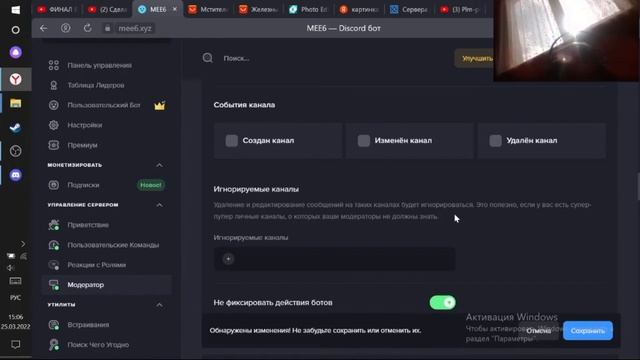The image size is (640, 360).
Task: Click the volume speaker tray icon
Action: click(11, 268)
